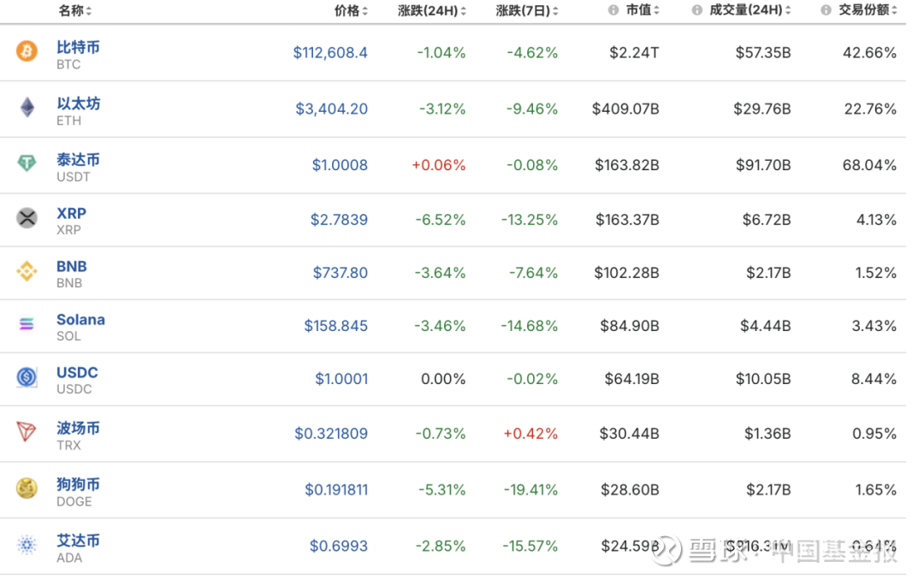924x579 pixels.
Task: Click the Tether USDT logo icon
Action: 27,162
